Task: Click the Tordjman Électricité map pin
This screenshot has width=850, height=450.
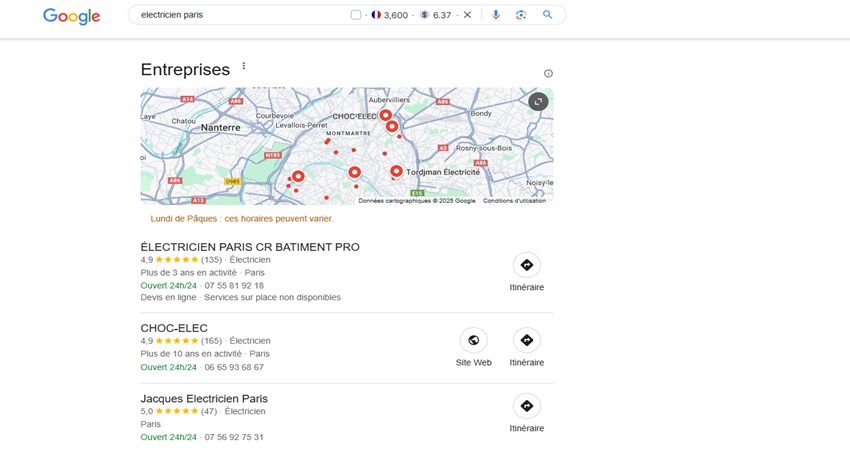Action: click(396, 171)
